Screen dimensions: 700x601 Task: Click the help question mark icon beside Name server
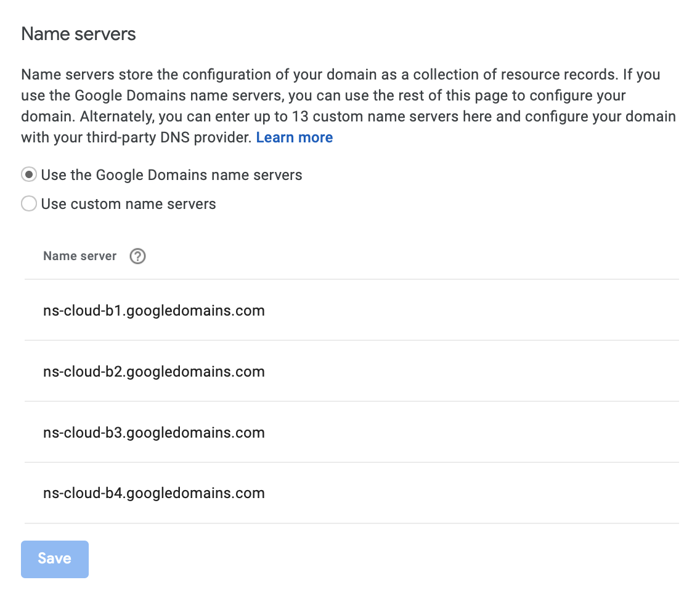(137, 256)
